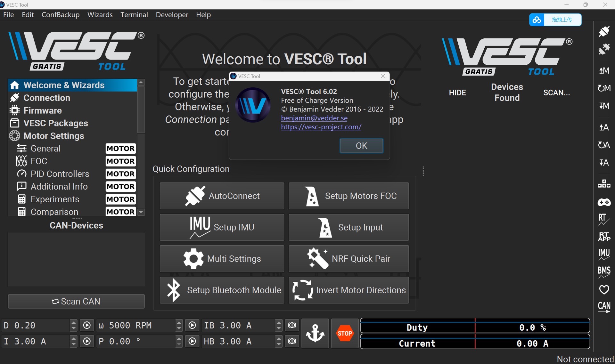Viewport: 615px width, 364px height.
Task: Toggle BMS data streaming icon
Action: click(x=604, y=272)
